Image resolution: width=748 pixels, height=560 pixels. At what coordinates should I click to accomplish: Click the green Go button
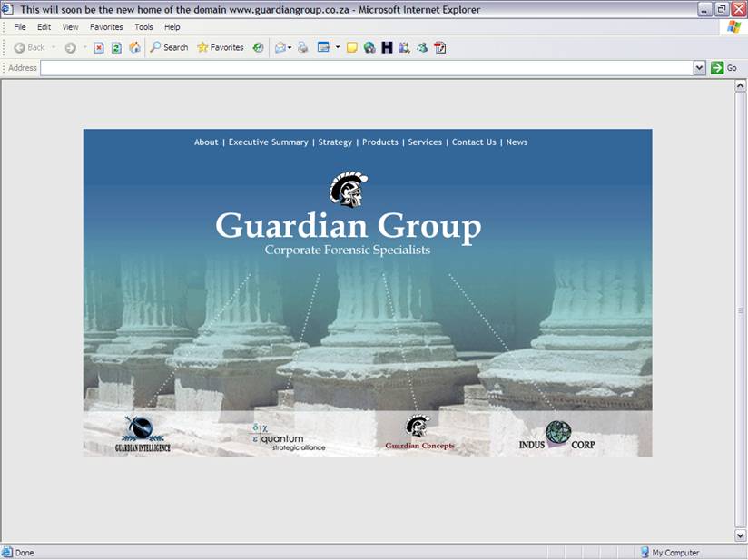coord(723,68)
